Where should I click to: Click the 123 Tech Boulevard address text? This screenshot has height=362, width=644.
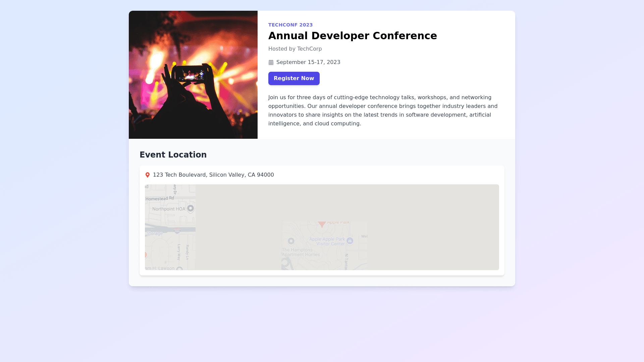click(213, 175)
